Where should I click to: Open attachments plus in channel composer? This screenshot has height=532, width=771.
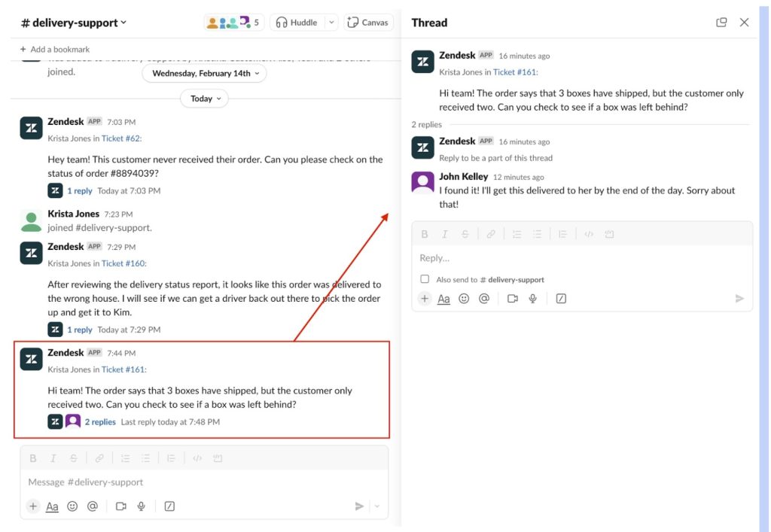(x=33, y=506)
